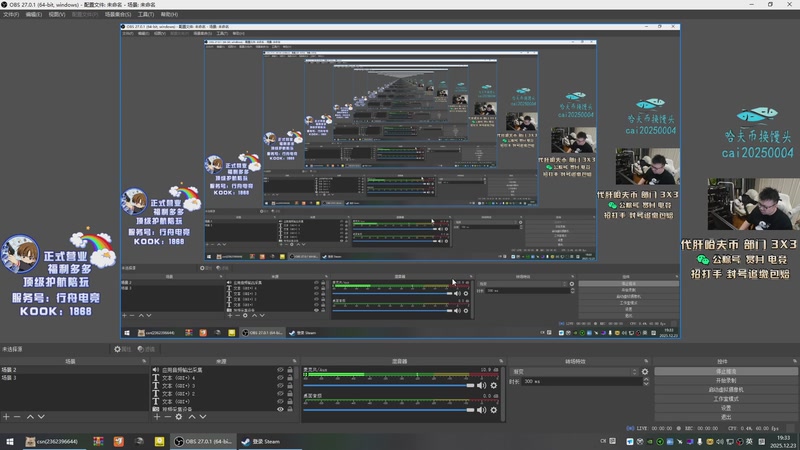Open Windows Start menu

(x=10, y=441)
